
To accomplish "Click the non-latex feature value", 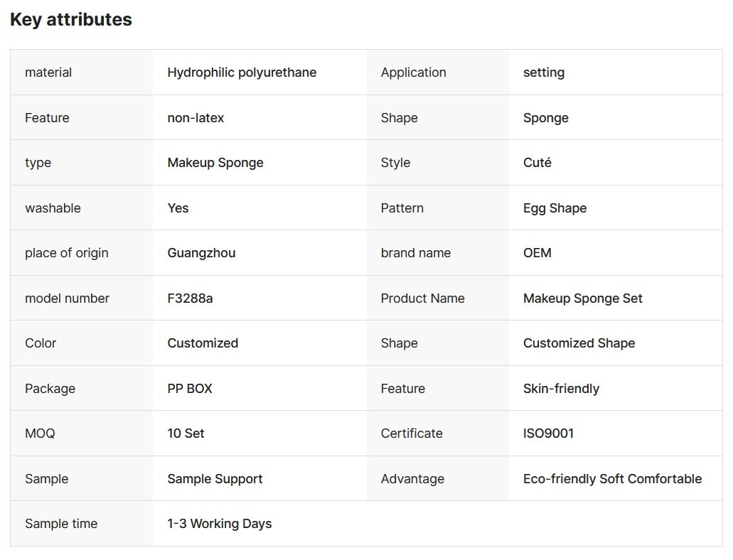I will (x=196, y=118).
